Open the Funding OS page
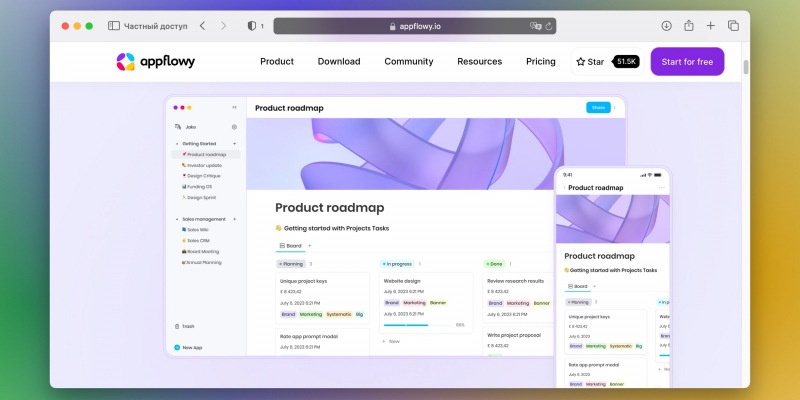Image resolution: width=800 pixels, height=400 pixels. click(196, 187)
